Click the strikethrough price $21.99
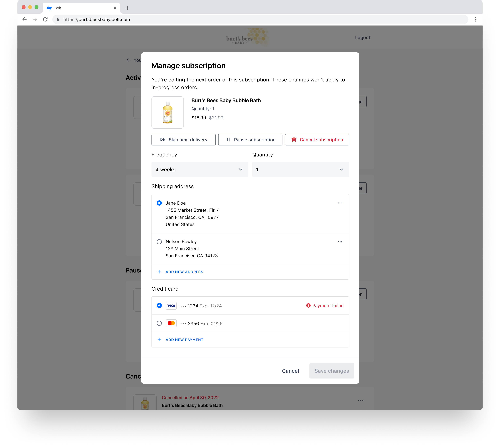Image resolution: width=500 pixels, height=448 pixels. tap(216, 118)
